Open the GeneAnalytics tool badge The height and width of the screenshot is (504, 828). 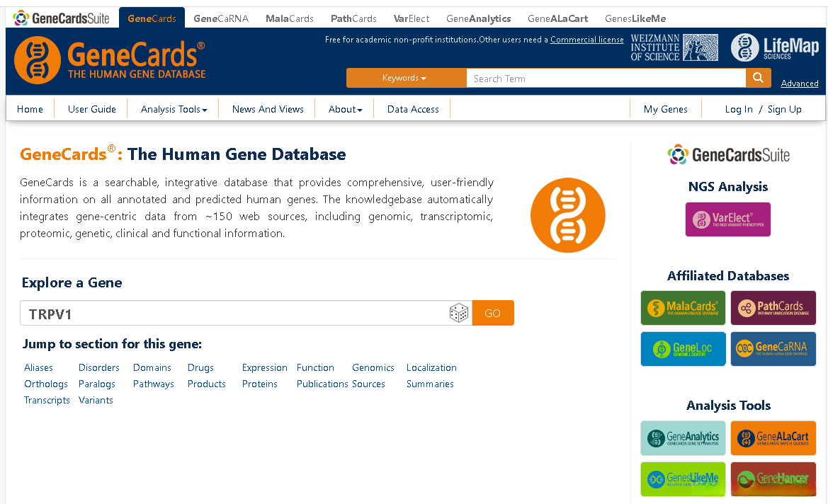683,438
